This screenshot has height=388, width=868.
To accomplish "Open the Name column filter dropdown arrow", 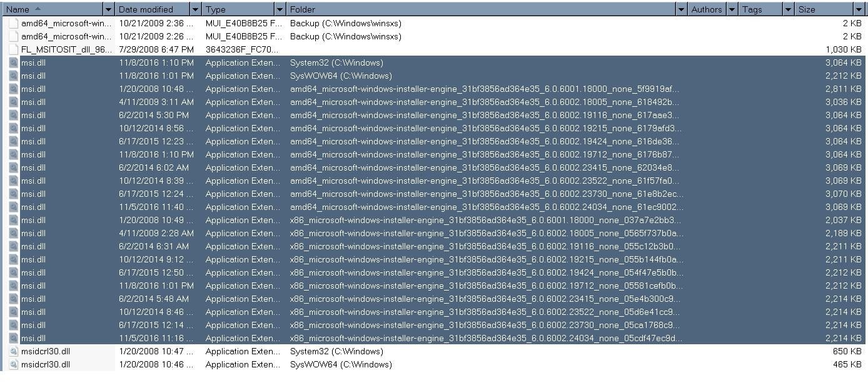I will [109, 9].
